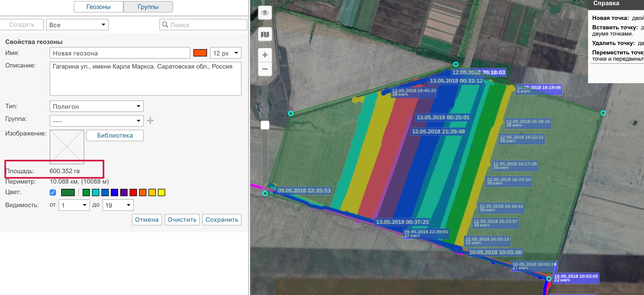Viewport: 644px width, 295px height.
Task: Click the search magnifier icon
Action: point(165,25)
